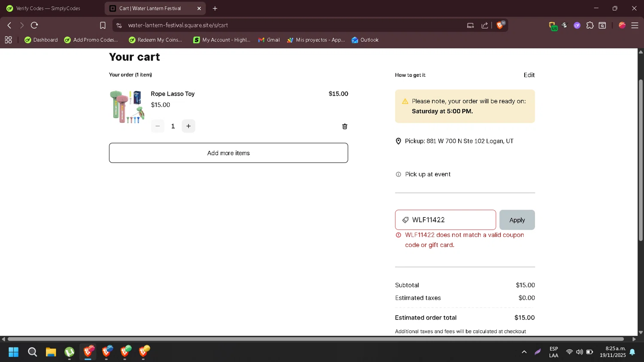Screen dimensions: 644x362
Task: Focus the coupon code input field
Action: click(x=446, y=220)
